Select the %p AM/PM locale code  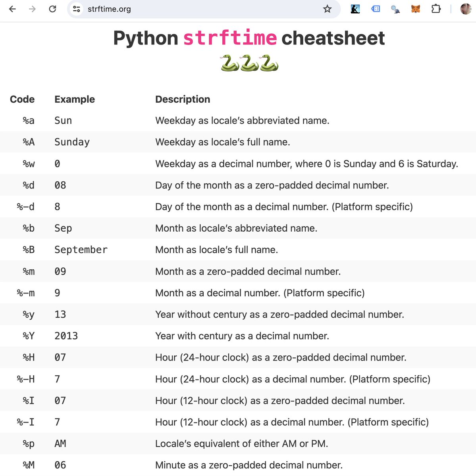pos(28,444)
